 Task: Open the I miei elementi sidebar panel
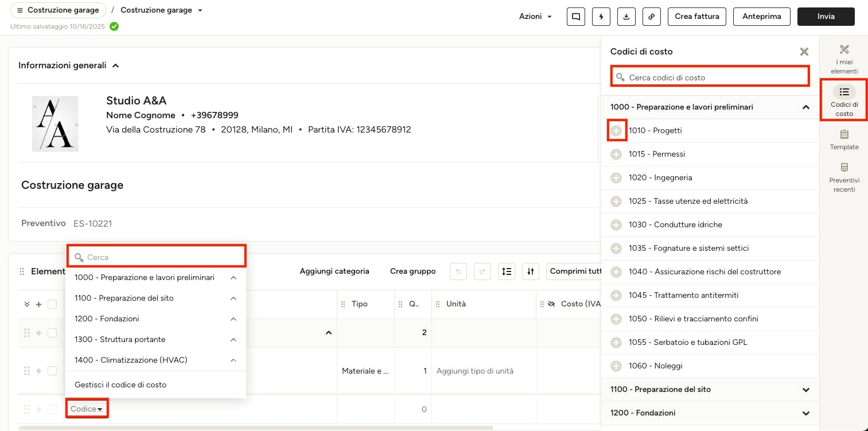(844, 59)
